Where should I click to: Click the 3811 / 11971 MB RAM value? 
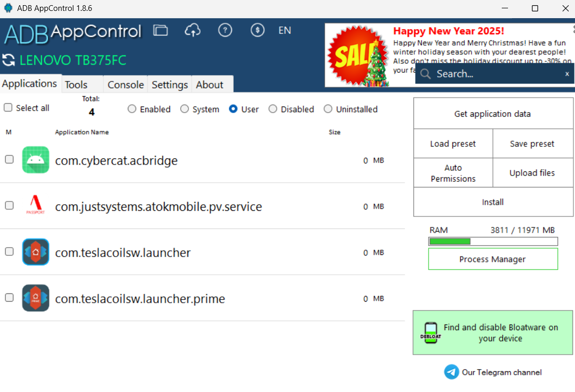pos(523,230)
